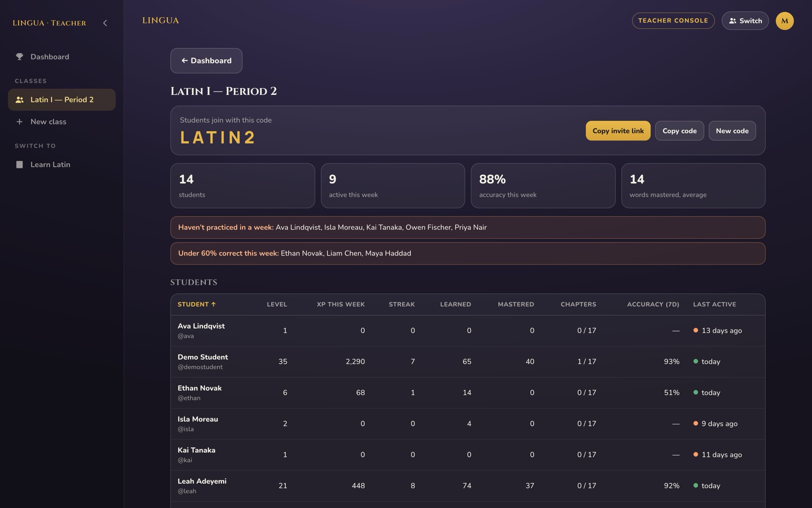Click the people icon for Latin I — Period 2
Image resolution: width=812 pixels, height=508 pixels.
pyautogui.click(x=19, y=100)
